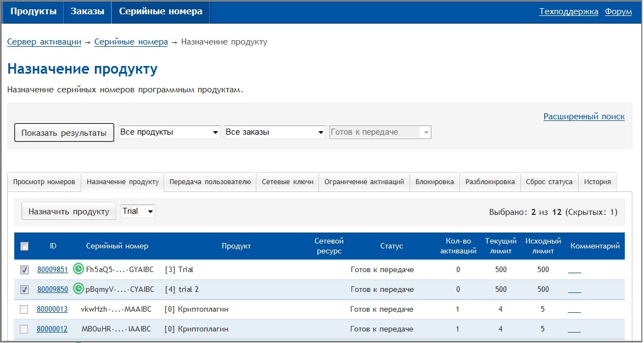Open the Trial product dropdown

138,212
